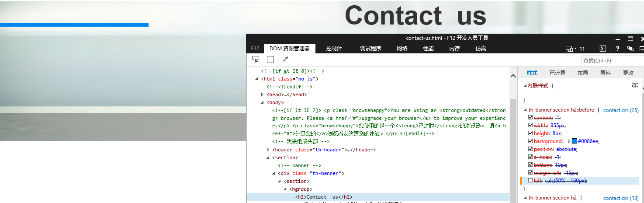This screenshot has width=644, height=203.
Task: Switch to the 仿真 emulation tab
Action: click(481, 49)
